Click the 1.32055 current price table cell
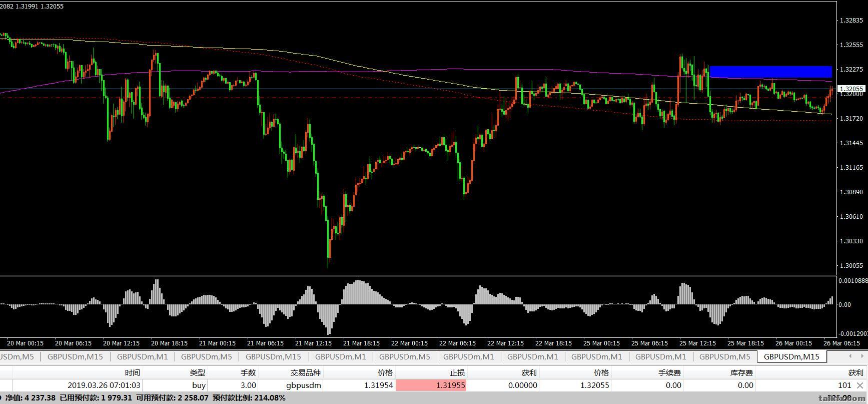 pos(594,385)
